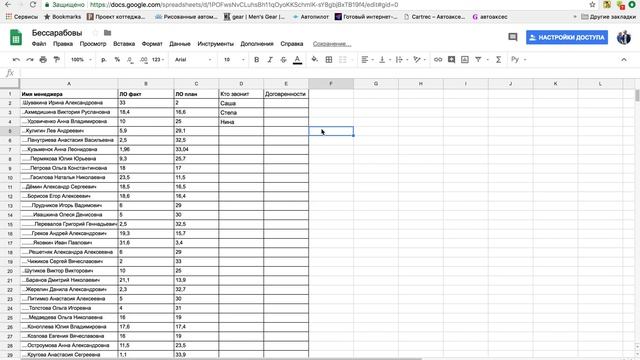The image size is (640, 360).
Task: Open the borders tool
Action: [x=329, y=60]
